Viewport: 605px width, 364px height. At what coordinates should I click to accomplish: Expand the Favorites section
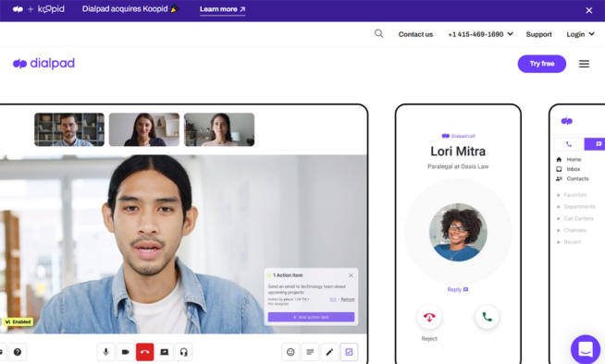572,195
